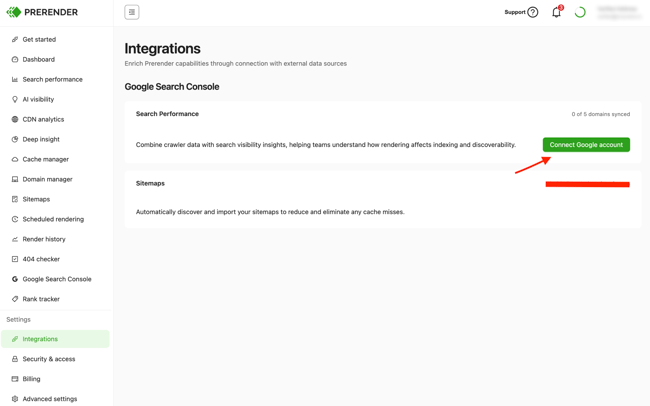
Task: Open Search performance section
Action: (x=53, y=79)
